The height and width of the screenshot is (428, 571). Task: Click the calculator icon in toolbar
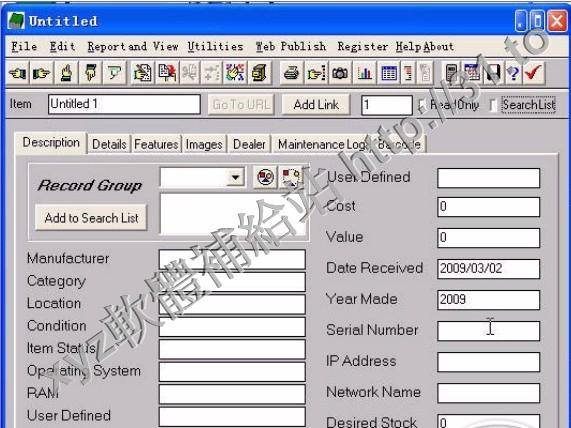(x=452, y=73)
